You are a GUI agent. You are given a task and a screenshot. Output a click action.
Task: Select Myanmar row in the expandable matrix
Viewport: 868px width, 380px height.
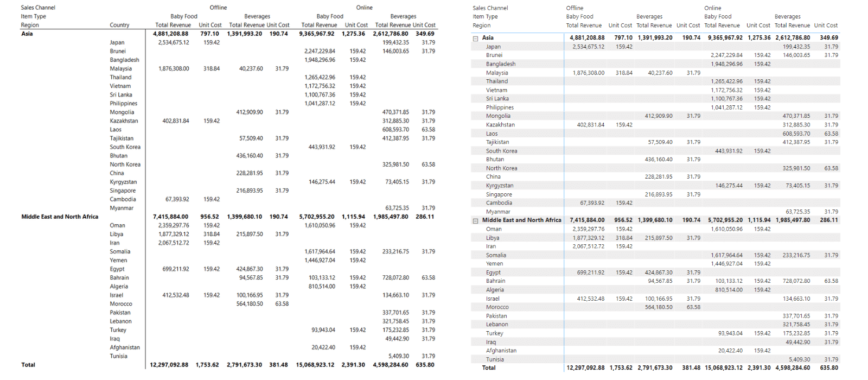498,212
